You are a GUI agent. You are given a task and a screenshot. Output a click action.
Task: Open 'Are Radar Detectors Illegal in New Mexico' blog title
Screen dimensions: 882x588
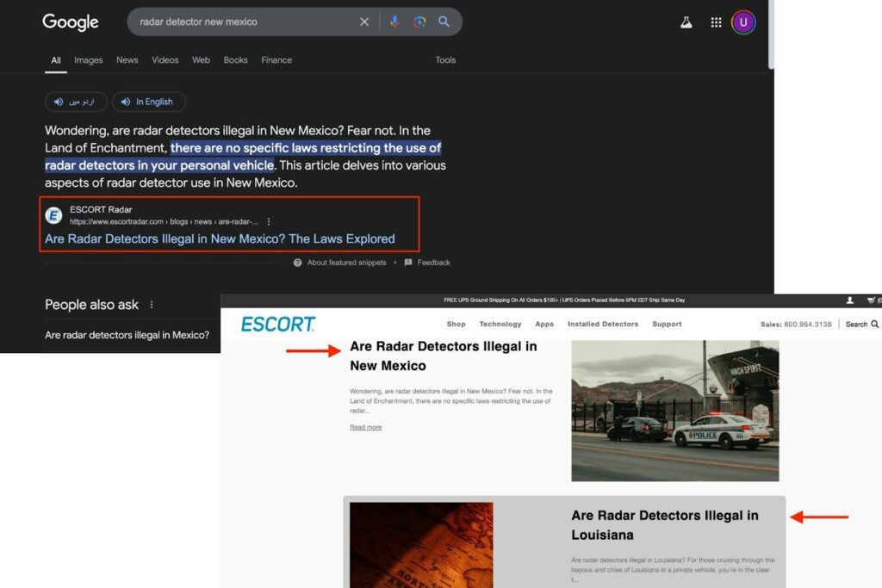(444, 356)
